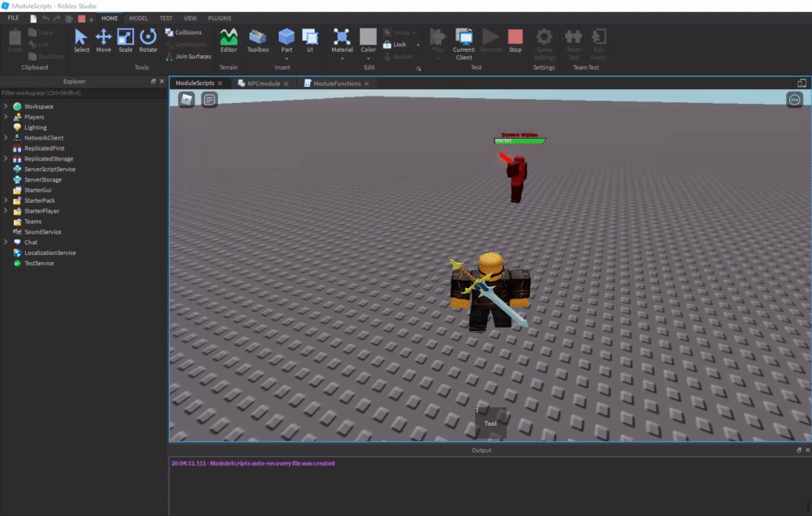Open the three-dots menu in viewport corner
This screenshot has width=812, height=516.
[x=794, y=99]
